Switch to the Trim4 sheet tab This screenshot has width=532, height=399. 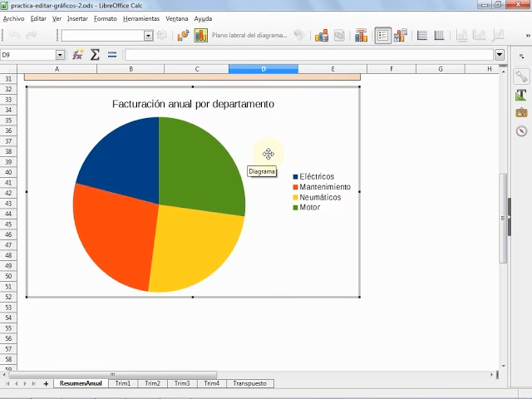[211, 383]
